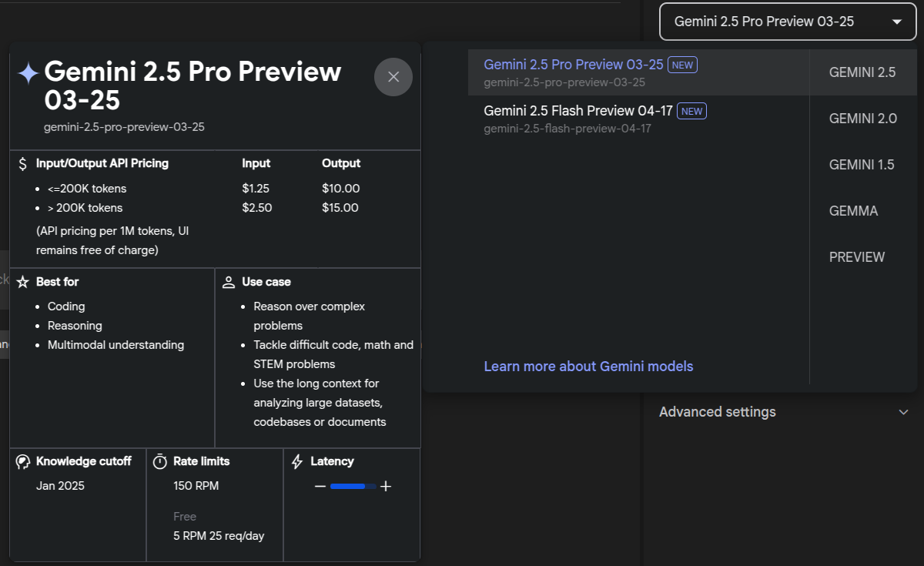Switch to the PREVIEW category
924x566 pixels.
point(862,257)
